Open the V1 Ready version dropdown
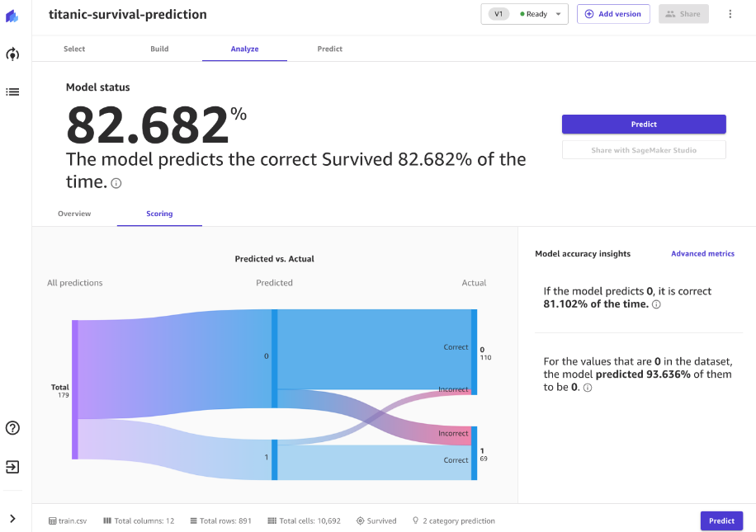Image resolution: width=756 pixels, height=532 pixels. tap(524, 14)
